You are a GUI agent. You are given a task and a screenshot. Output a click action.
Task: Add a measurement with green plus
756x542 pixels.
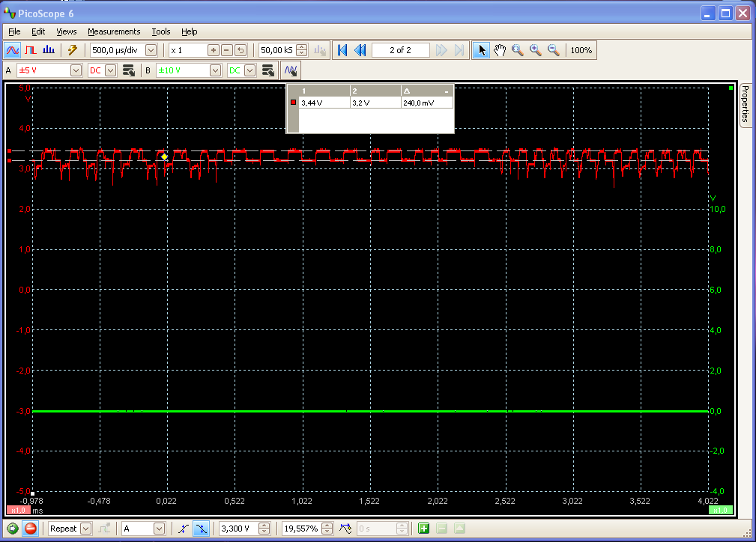tap(424, 529)
